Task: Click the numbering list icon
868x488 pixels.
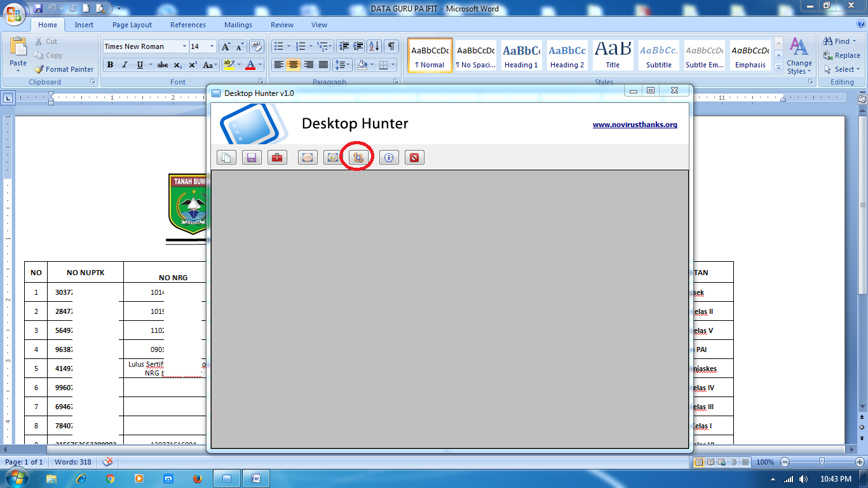Action: pos(301,46)
